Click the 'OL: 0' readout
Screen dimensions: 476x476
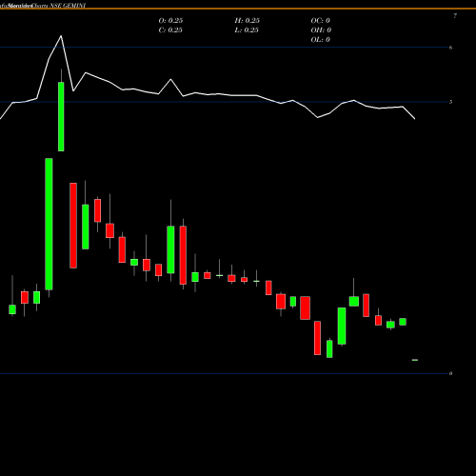coord(321,40)
